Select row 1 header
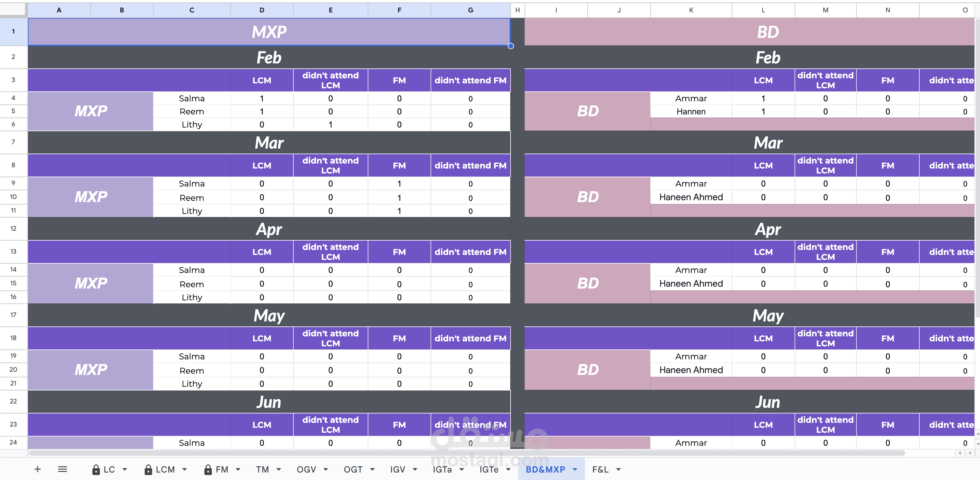This screenshot has width=980, height=480. [14, 31]
